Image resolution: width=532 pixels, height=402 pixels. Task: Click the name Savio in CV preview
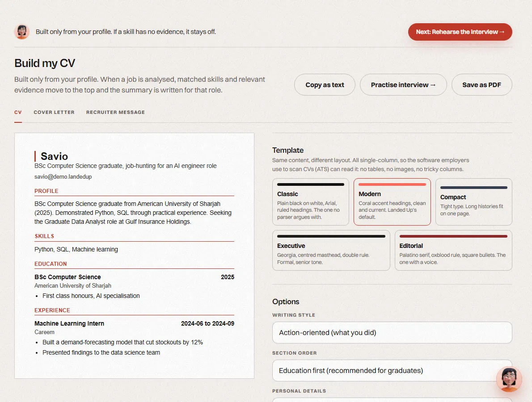click(x=54, y=156)
